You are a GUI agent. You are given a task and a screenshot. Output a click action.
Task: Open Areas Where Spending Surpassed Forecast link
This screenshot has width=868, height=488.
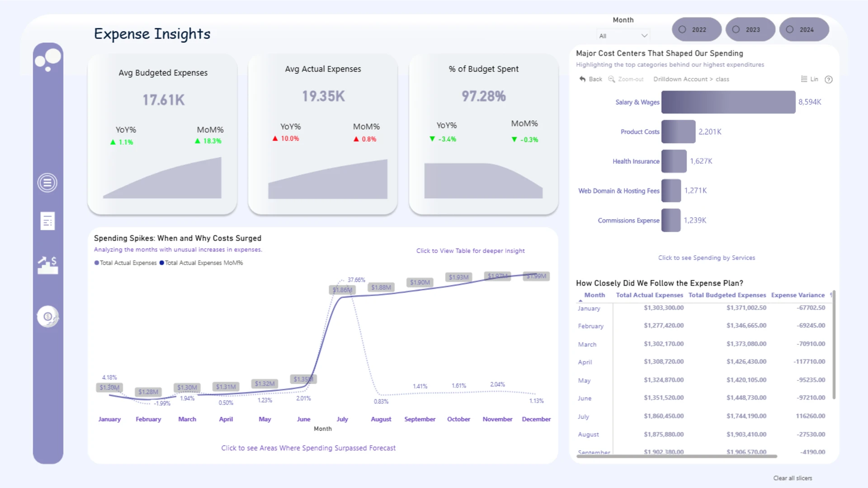point(308,448)
